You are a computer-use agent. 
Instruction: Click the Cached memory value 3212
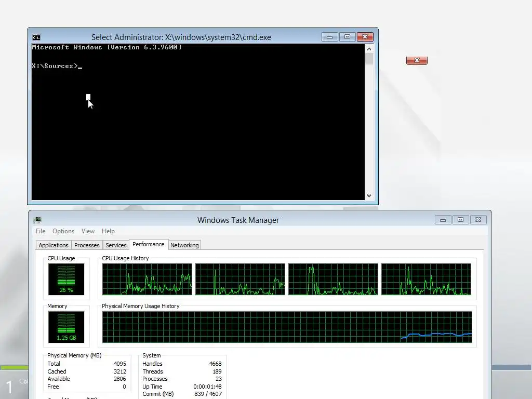pyautogui.click(x=120, y=371)
